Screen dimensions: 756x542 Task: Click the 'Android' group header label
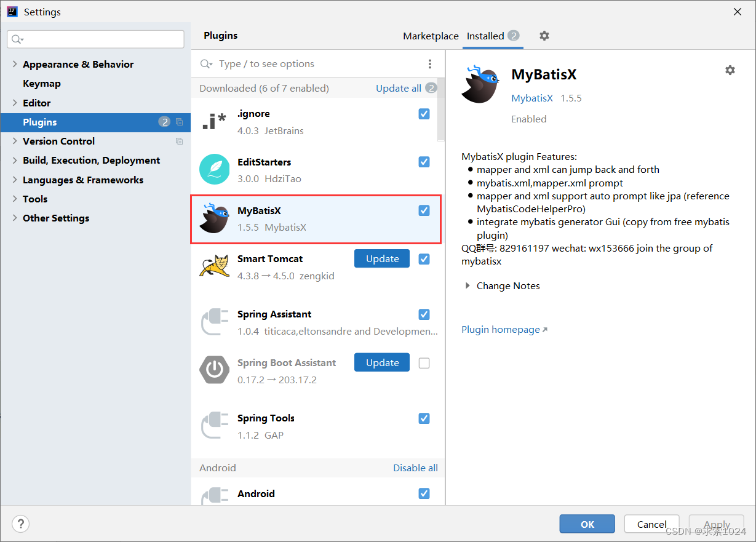[218, 468]
